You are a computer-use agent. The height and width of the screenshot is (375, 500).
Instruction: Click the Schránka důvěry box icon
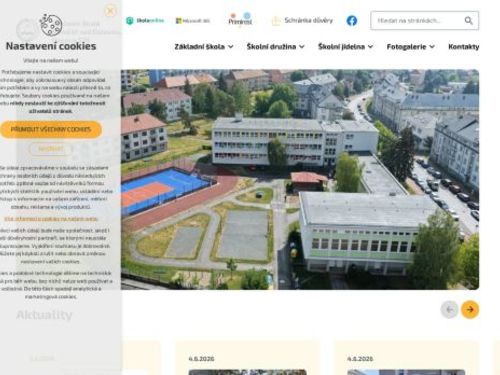coord(276,21)
